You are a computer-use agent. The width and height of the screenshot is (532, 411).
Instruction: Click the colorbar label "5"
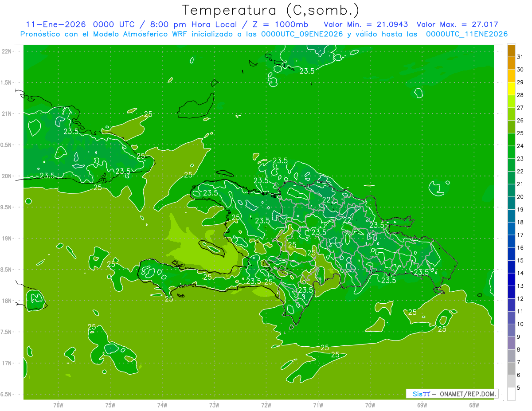518,388
